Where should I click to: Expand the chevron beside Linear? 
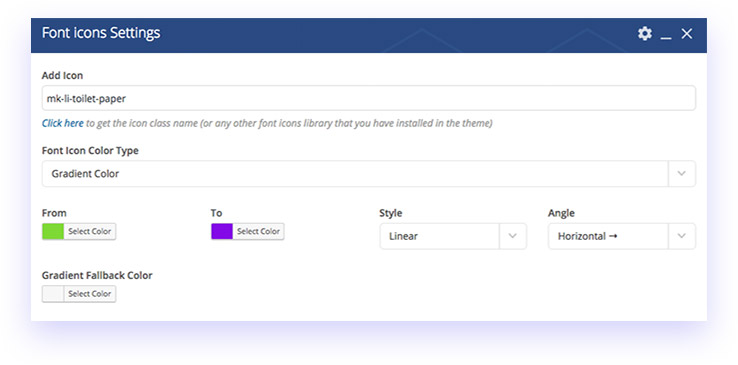[x=513, y=236]
